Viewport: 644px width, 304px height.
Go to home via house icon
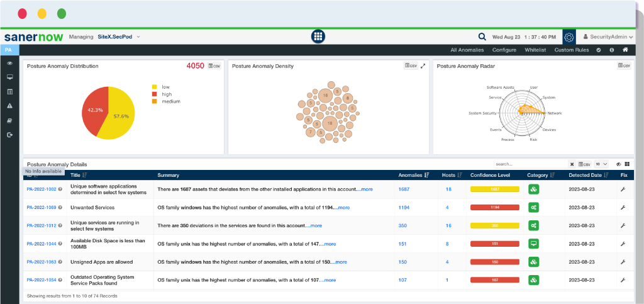(x=625, y=50)
